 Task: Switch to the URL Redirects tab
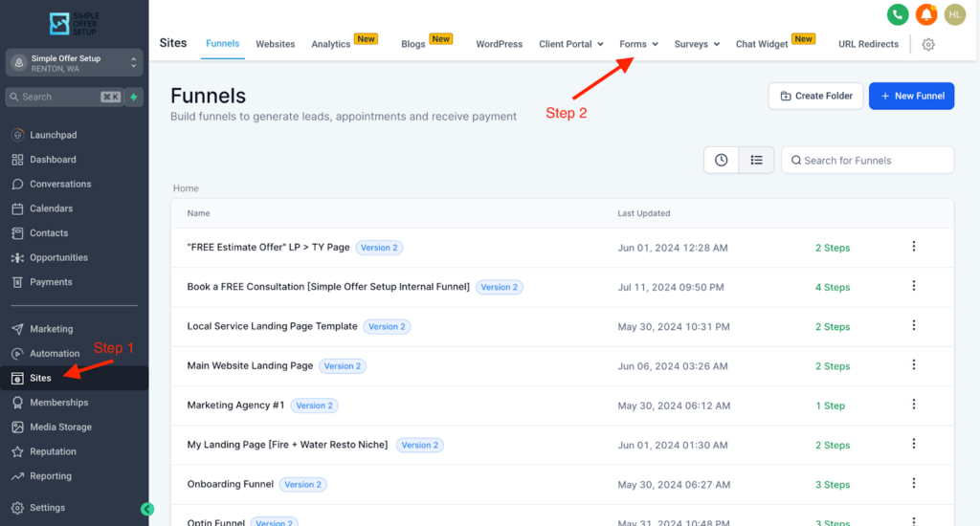click(868, 44)
